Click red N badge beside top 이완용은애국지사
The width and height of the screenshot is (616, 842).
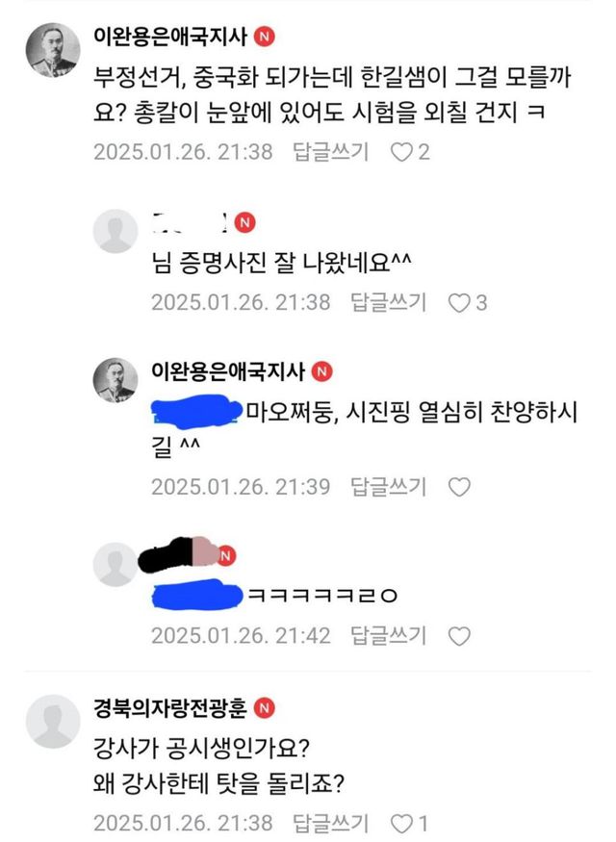(x=265, y=38)
